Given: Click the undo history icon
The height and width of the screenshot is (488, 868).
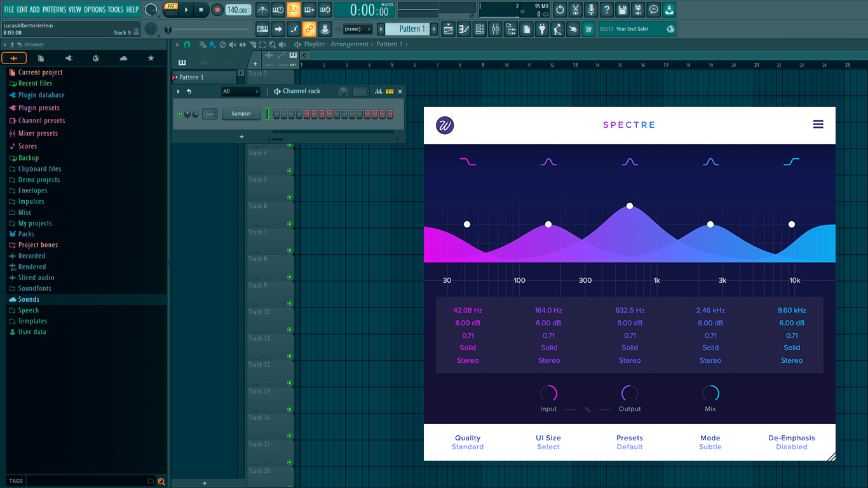Looking at the screenshot, I should click(x=560, y=10).
